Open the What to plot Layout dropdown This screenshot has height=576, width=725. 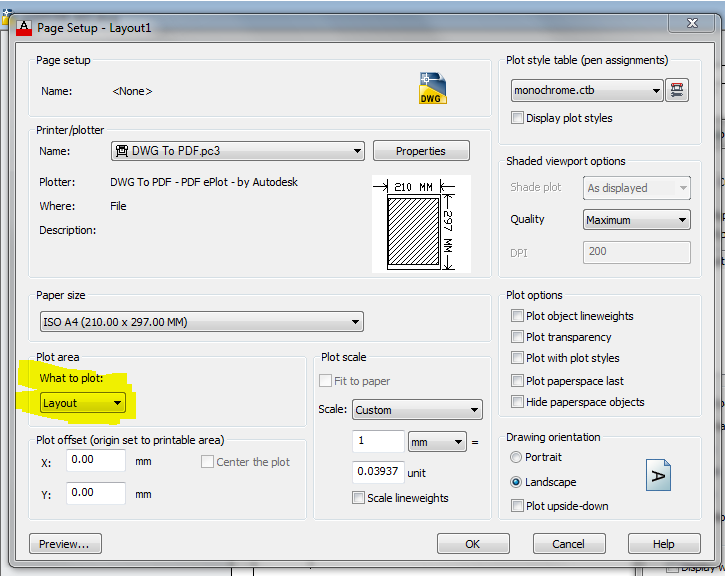83,403
